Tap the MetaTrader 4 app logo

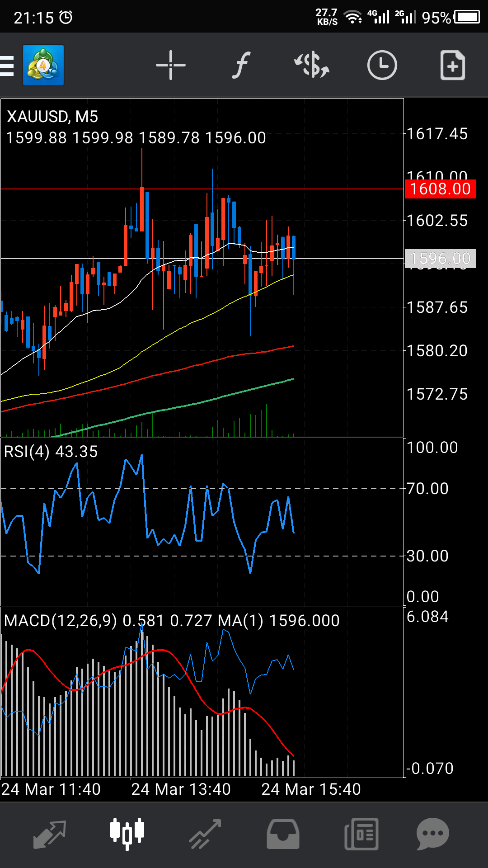click(43, 65)
